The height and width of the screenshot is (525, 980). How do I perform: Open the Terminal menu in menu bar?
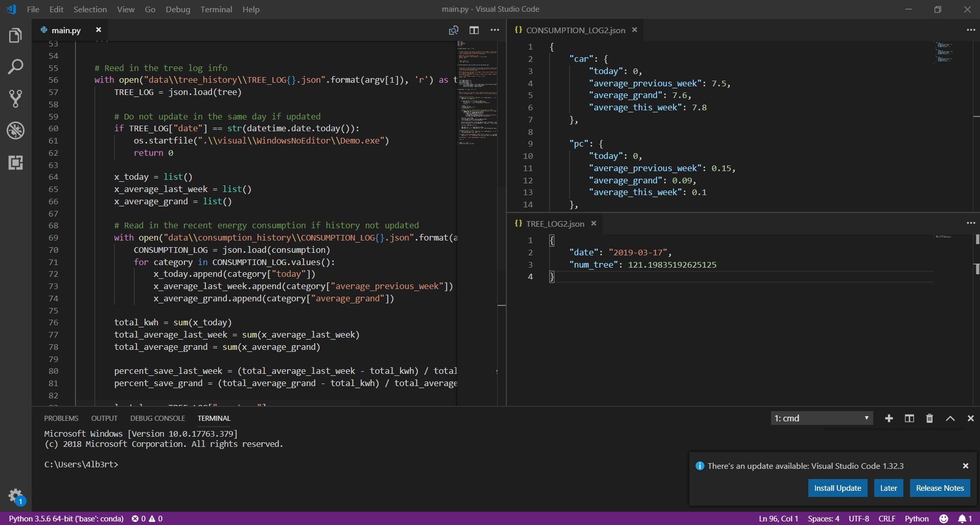point(216,9)
